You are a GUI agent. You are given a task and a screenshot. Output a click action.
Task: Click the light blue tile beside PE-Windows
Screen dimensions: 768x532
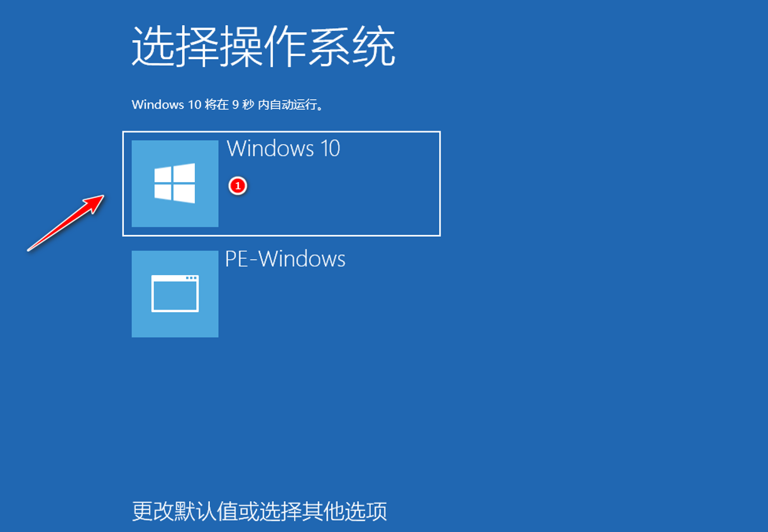click(175, 294)
